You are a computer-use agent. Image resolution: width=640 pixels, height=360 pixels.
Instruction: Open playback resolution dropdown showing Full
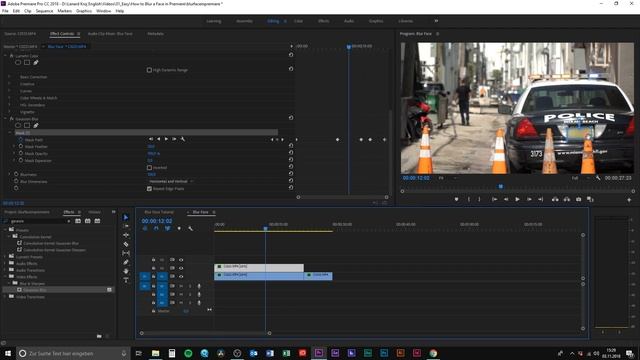coord(580,178)
